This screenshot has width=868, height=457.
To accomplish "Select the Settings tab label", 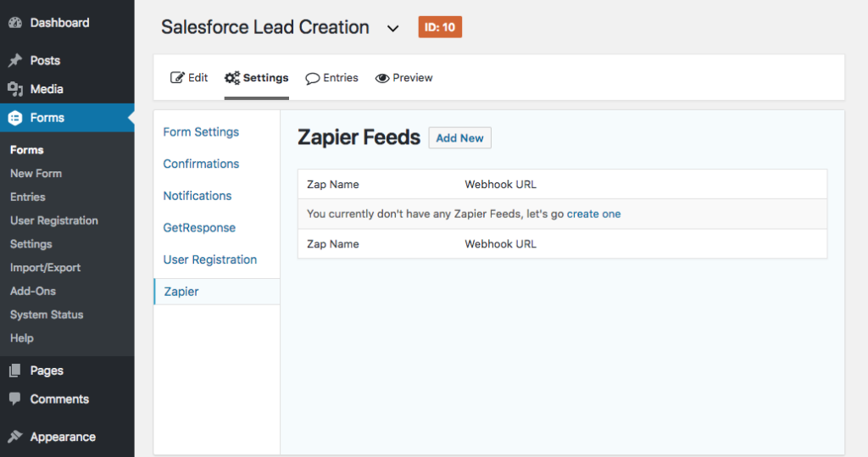I will (265, 77).
